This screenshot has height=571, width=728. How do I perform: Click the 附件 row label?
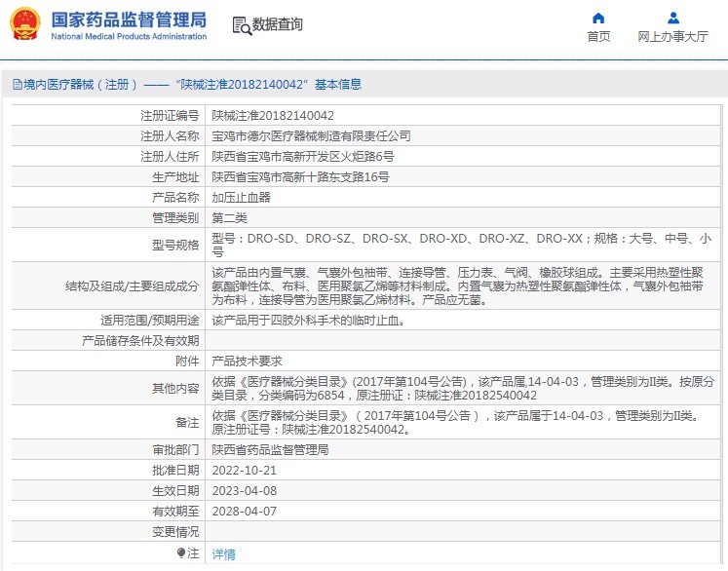pos(187,362)
